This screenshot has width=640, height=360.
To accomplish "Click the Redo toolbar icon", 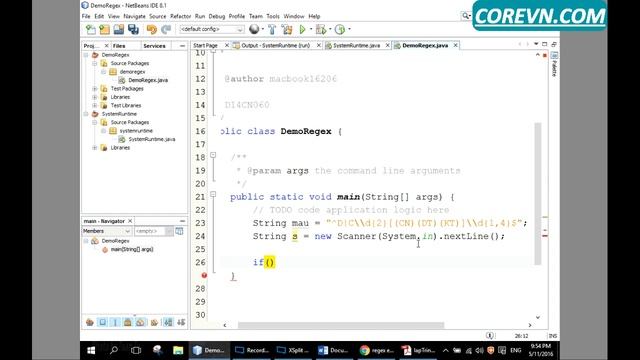I will (166, 29).
